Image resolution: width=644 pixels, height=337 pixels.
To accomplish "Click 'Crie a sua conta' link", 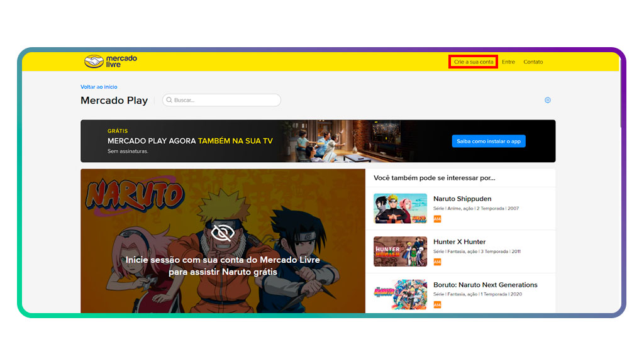I will click(x=473, y=62).
